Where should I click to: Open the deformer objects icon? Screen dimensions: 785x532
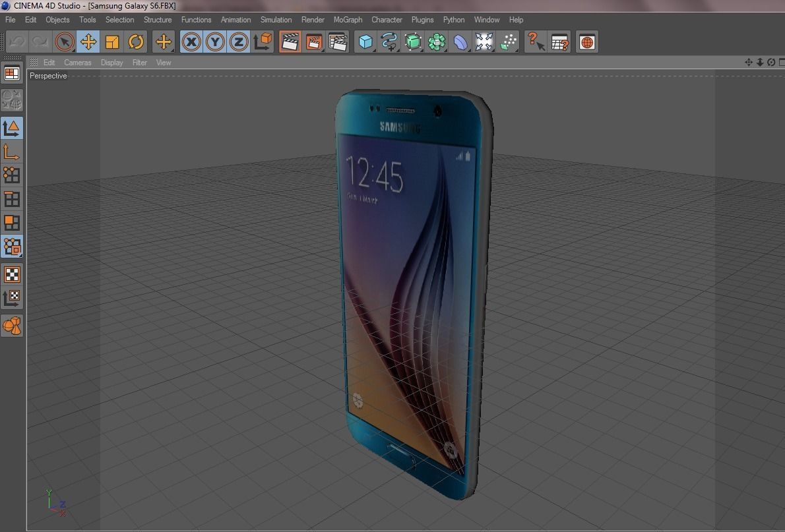pos(460,42)
